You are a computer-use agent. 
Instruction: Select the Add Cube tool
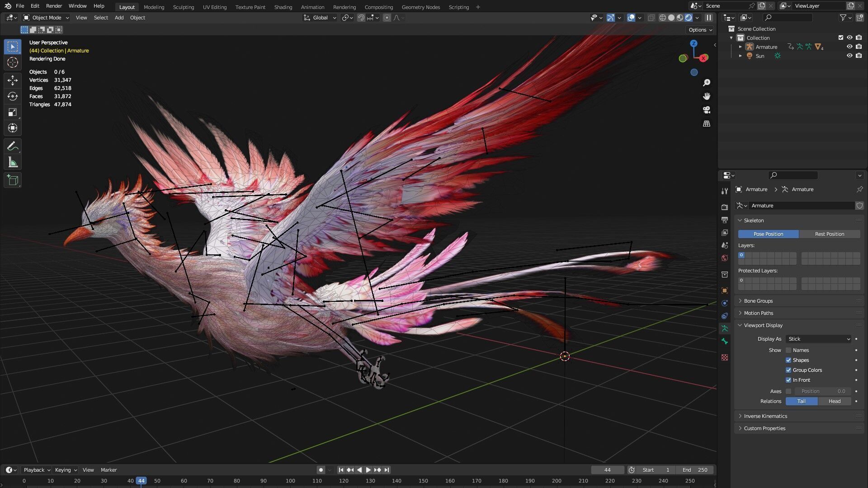point(13,180)
